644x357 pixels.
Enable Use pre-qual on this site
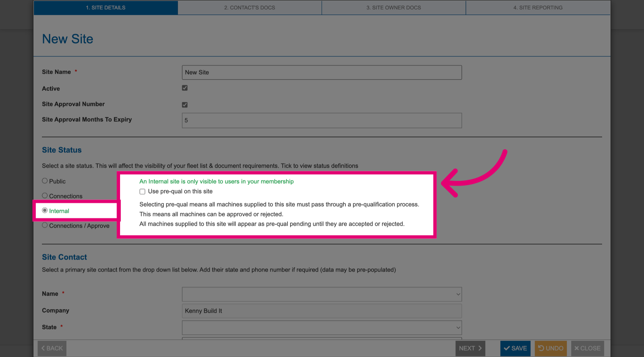[142, 192]
